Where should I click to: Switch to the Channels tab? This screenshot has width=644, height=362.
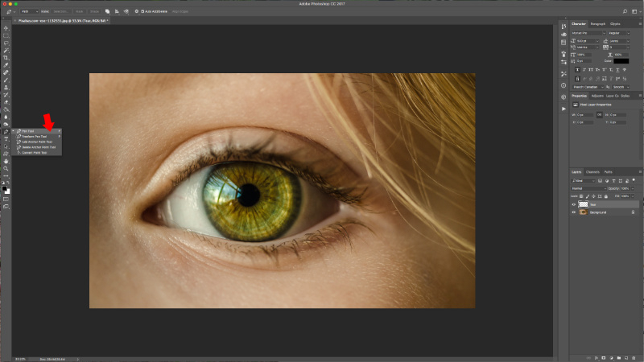(x=592, y=171)
